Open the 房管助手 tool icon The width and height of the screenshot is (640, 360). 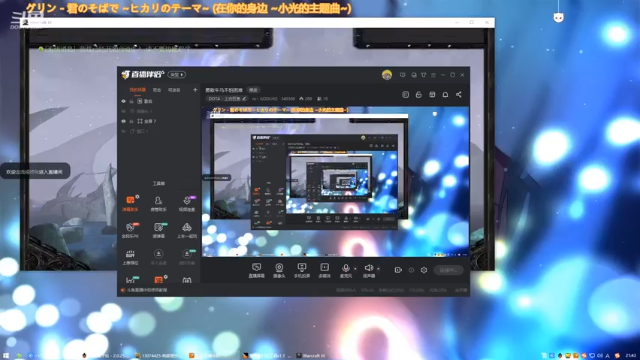pyautogui.click(x=158, y=203)
